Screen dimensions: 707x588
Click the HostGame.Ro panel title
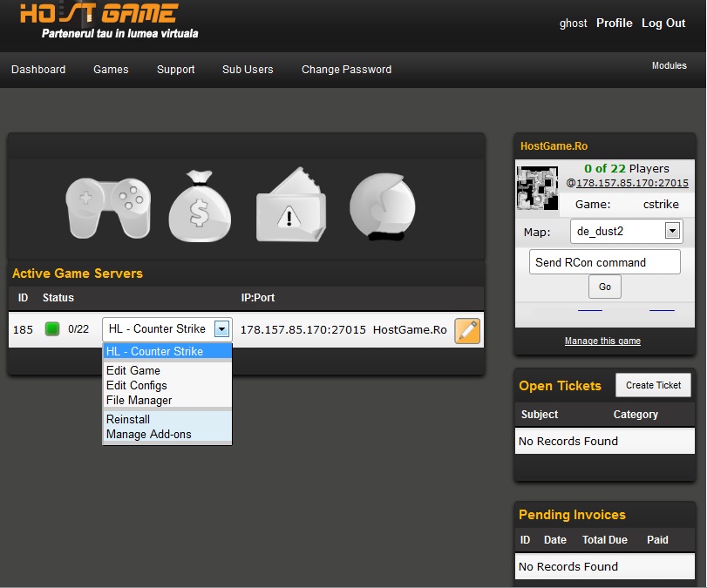[x=554, y=146]
